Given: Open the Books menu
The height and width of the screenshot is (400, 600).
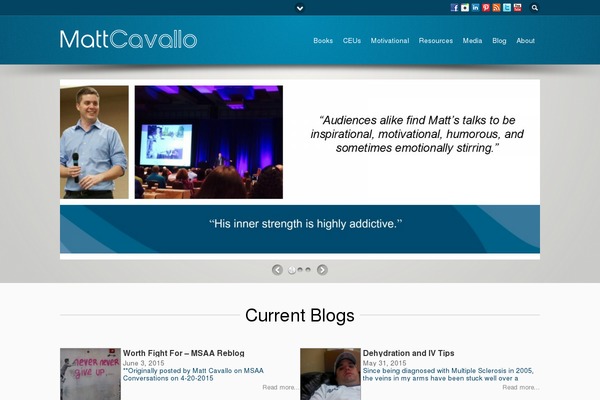Looking at the screenshot, I should (323, 41).
